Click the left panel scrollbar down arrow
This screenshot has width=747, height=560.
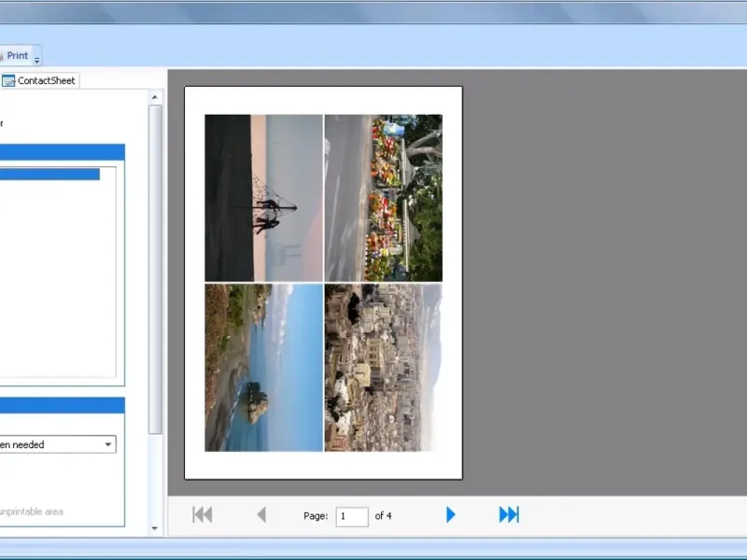click(x=155, y=528)
